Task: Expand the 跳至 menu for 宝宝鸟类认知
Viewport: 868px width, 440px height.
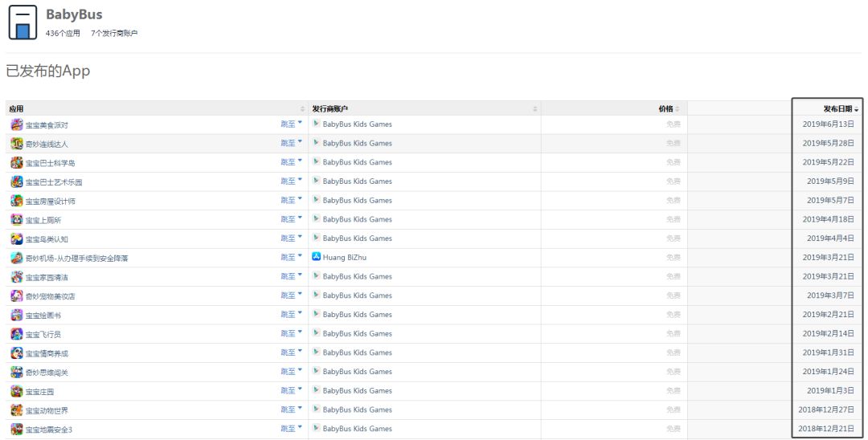Action: tap(291, 238)
